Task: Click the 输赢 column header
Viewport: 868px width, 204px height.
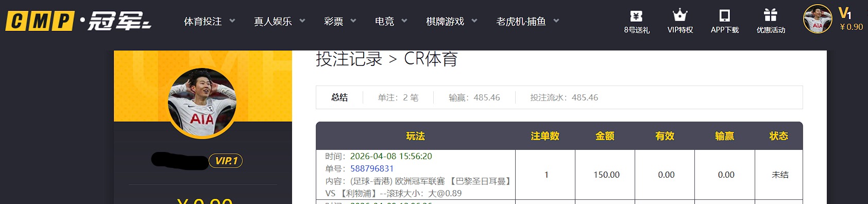Action: tap(724, 136)
